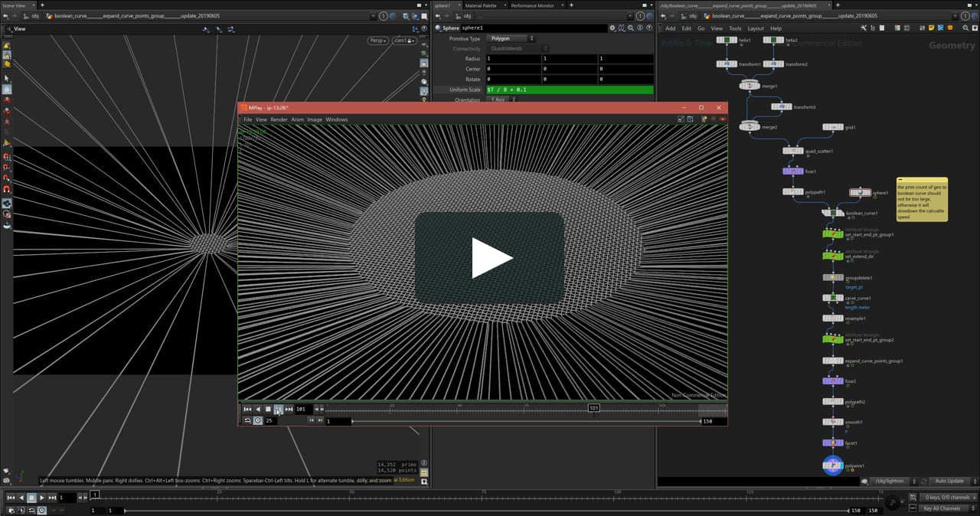This screenshot has height=516, width=980.
Task: Switch to the Performance Monitor tab
Action: [532, 5]
